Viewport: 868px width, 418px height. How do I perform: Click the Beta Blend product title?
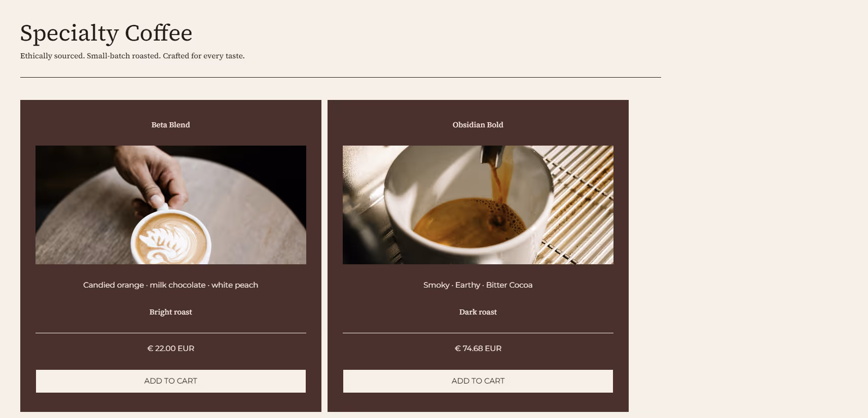tap(170, 125)
